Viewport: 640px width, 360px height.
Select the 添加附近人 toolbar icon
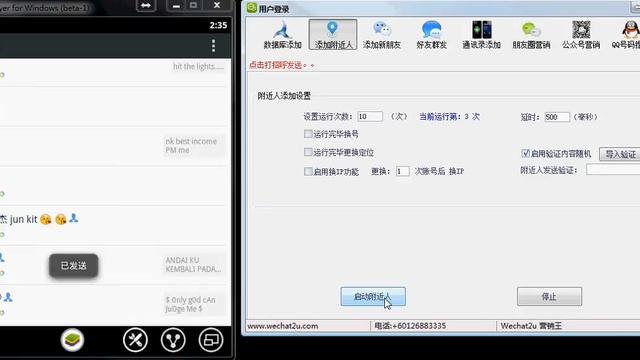[x=333, y=35]
